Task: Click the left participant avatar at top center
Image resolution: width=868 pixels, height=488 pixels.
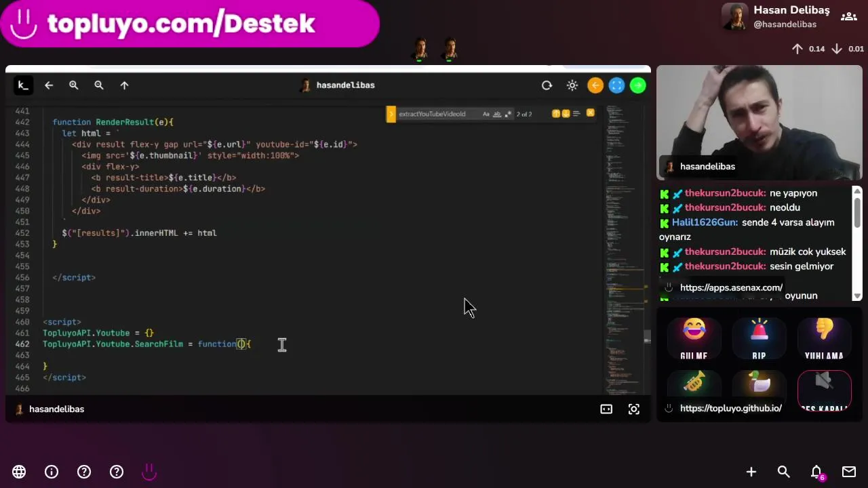Action: [x=420, y=49]
